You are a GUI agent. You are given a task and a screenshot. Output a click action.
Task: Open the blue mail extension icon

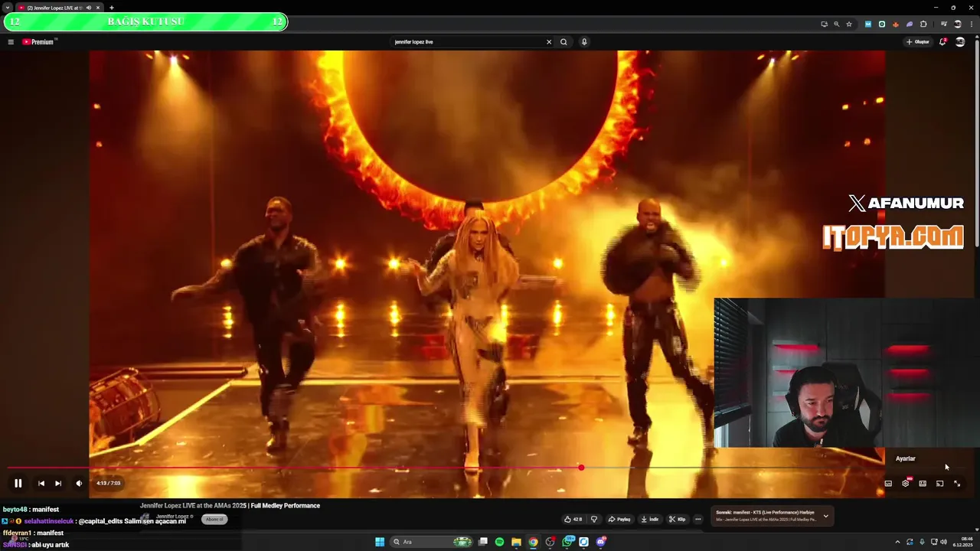coord(868,24)
